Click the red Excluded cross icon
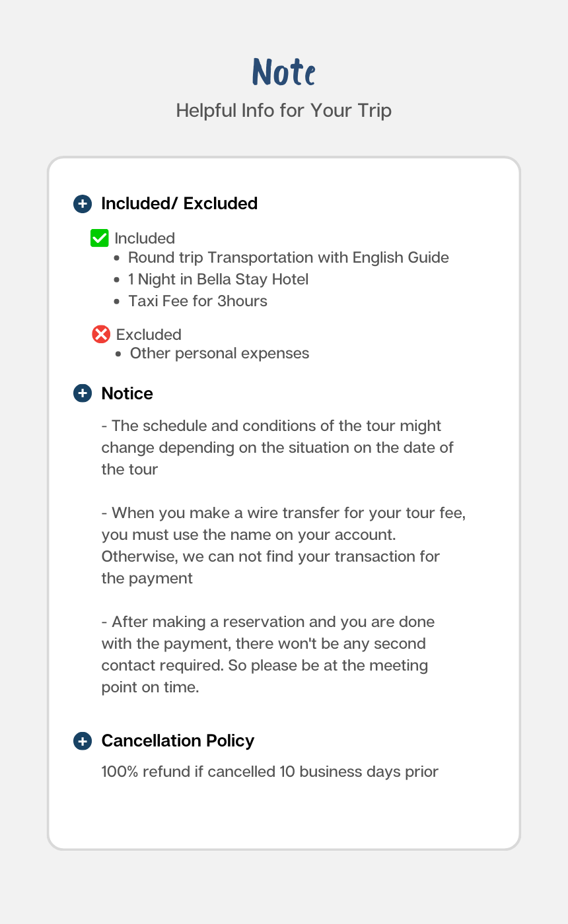Image resolution: width=568 pixels, height=924 pixels. point(101,335)
